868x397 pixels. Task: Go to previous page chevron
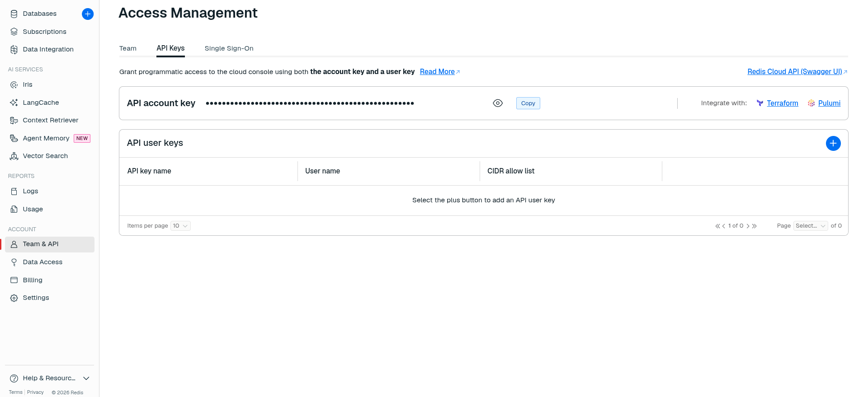pos(724,226)
